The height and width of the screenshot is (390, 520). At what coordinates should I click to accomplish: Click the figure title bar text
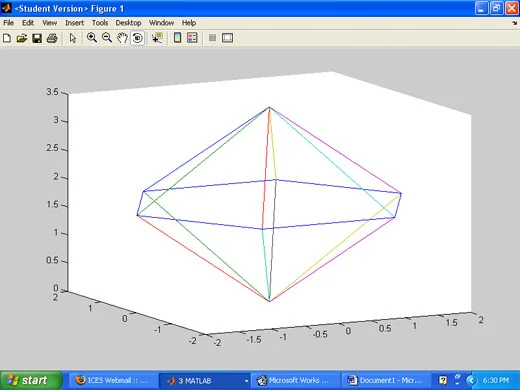click(69, 8)
